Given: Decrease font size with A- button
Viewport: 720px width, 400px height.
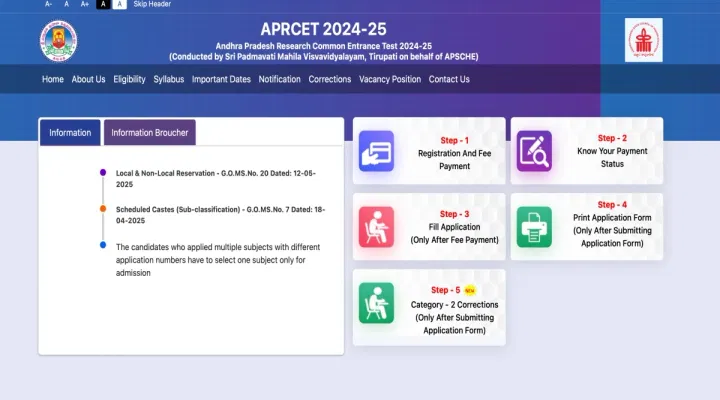Looking at the screenshot, I should coord(49,4).
